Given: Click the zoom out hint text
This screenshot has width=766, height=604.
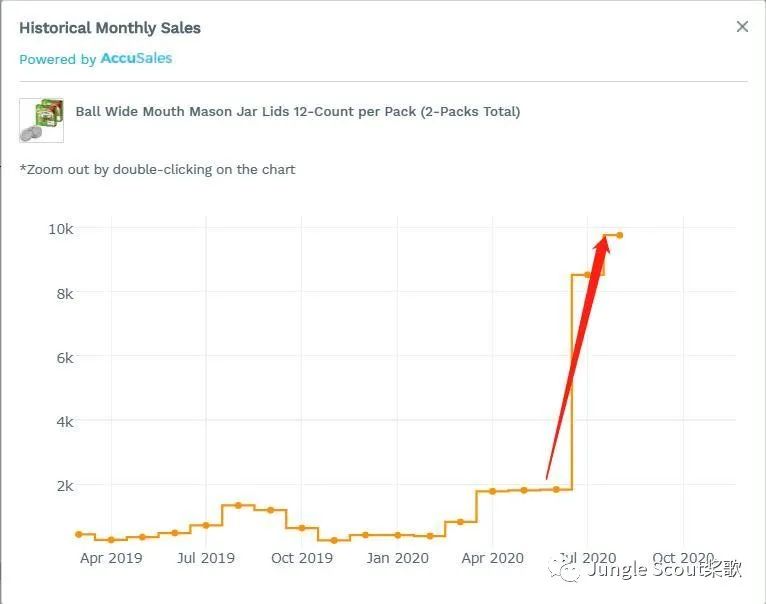Looking at the screenshot, I should pos(158,169).
